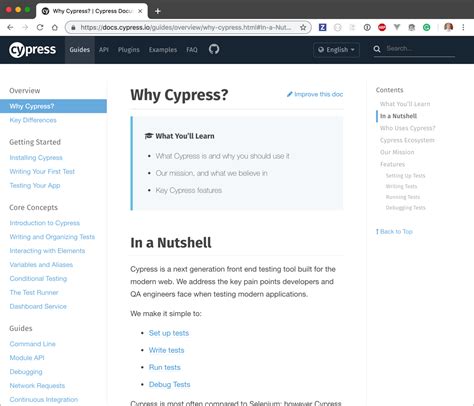Close the Why Cypress browser tab
This screenshot has width=474, height=406.
(x=140, y=11)
